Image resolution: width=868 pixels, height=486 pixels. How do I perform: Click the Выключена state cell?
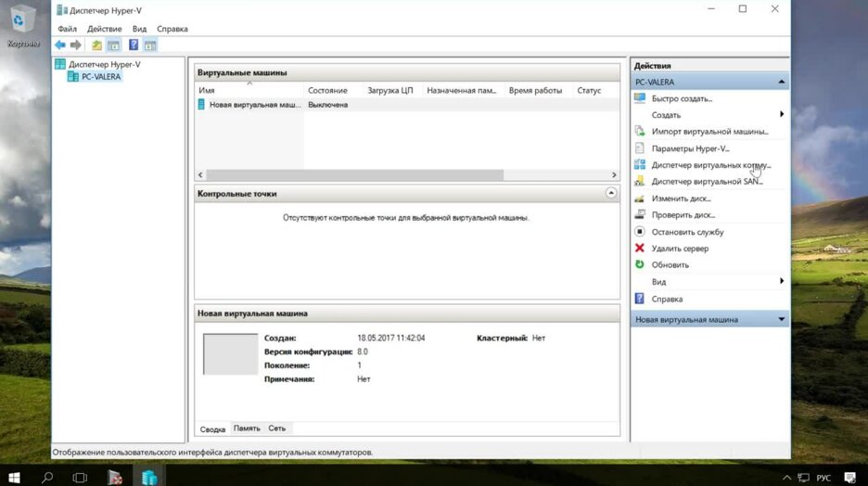pos(327,105)
